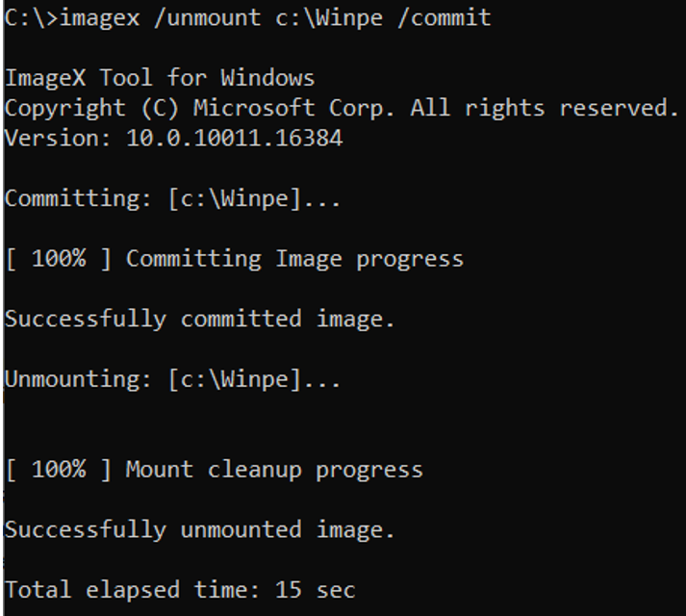Screen dimensions: 686x616
Task: Click the 100% indicator for Committing Image
Action: point(58,259)
